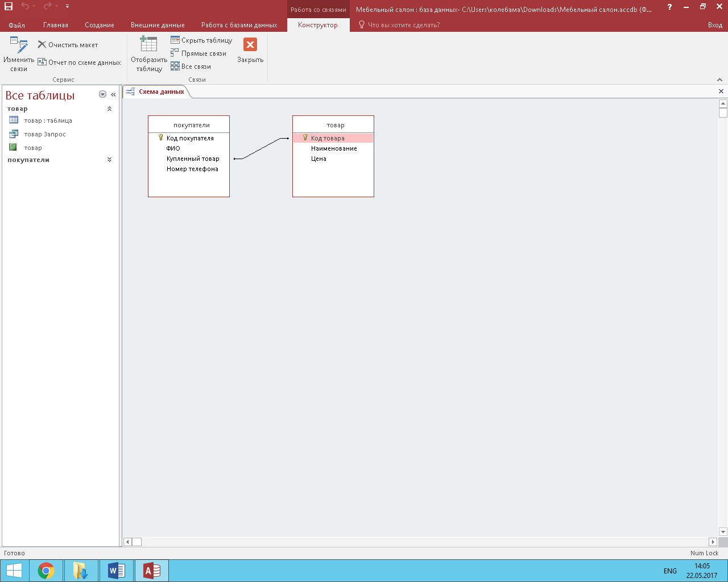Open the Все таблицы navigation pane dropdown
The height and width of the screenshot is (582, 728).
(102, 94)
